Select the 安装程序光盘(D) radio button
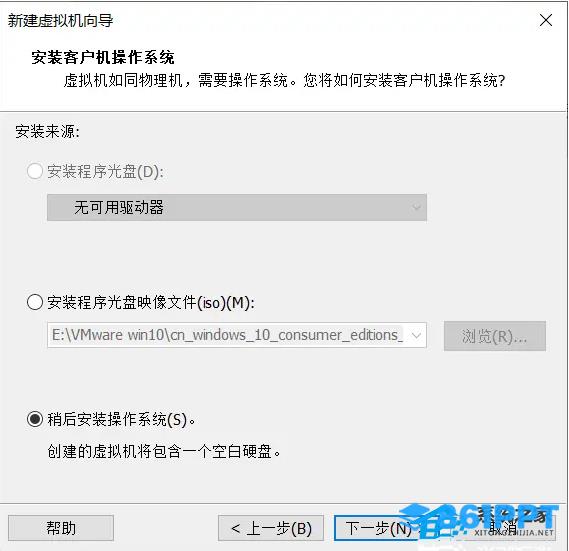This screenshot has height=551, width=569. [x=35, y=171]
